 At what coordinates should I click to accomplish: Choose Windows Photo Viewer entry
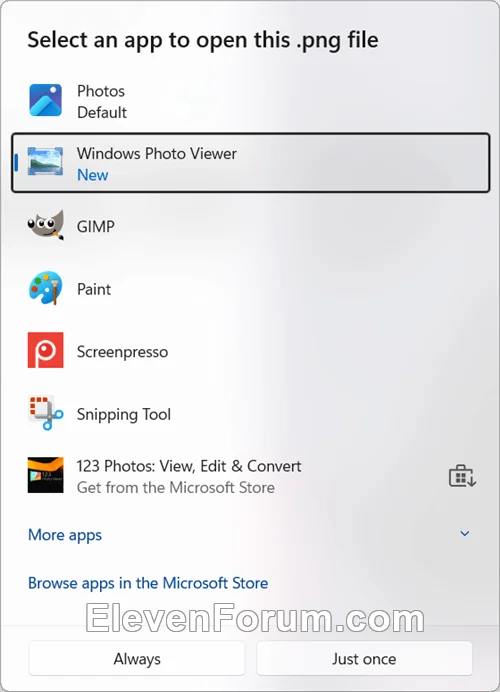click(250, 163)
